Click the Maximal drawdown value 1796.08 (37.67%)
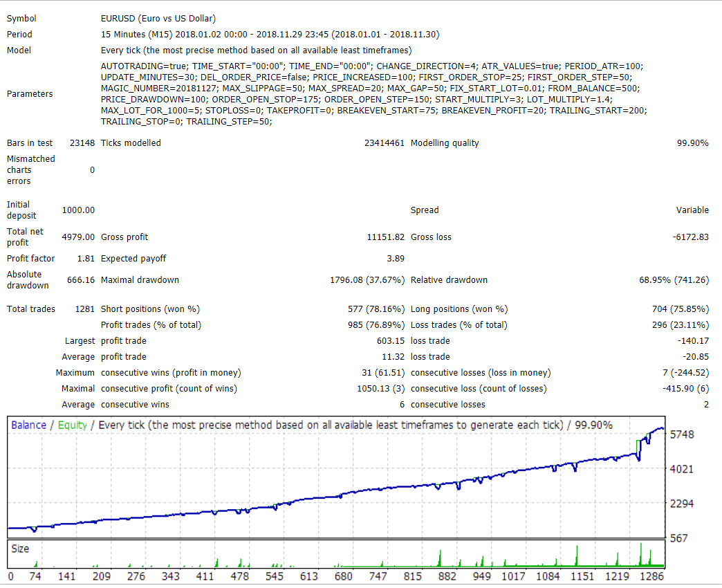 (367, 280)
